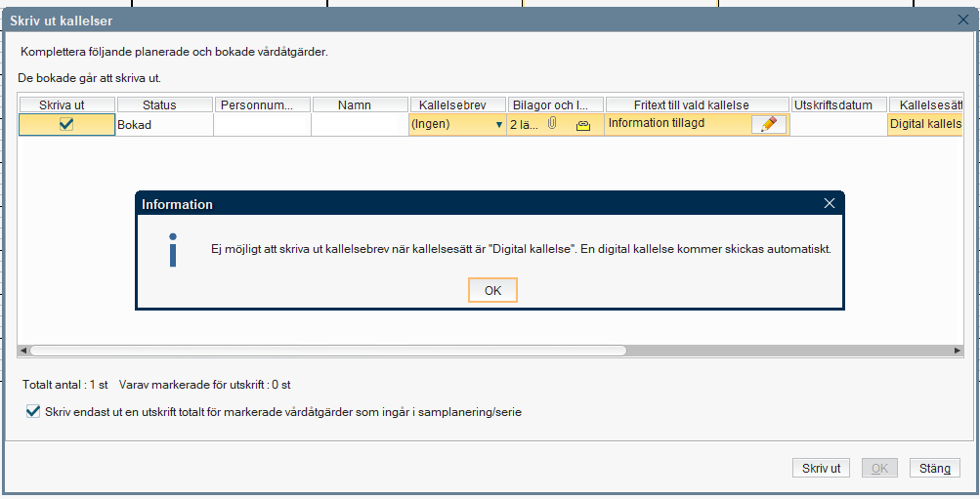Viewport: 980px width, 499px height.
Task: Click left arrow of horizontal scrollbar
Action: 24,350
